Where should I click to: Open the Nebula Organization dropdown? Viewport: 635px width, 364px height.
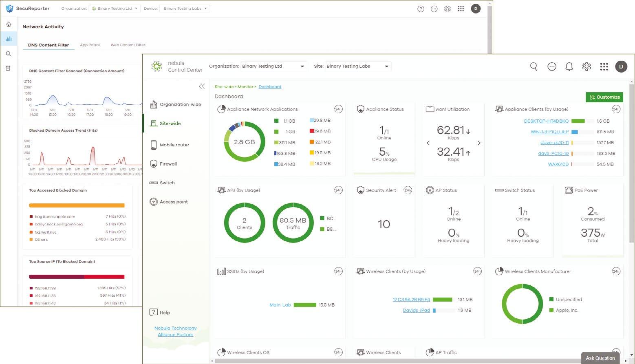(x=273, y=66)
